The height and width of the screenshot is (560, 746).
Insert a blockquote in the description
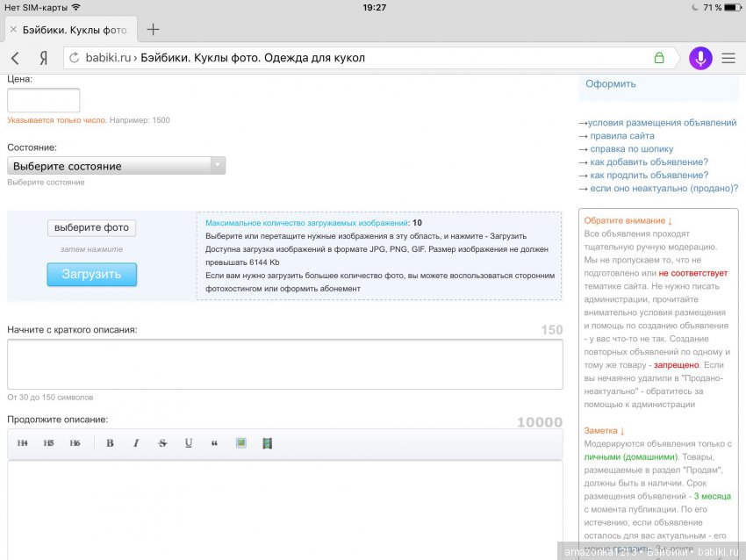pyautogui.click(x=214, y=443)
